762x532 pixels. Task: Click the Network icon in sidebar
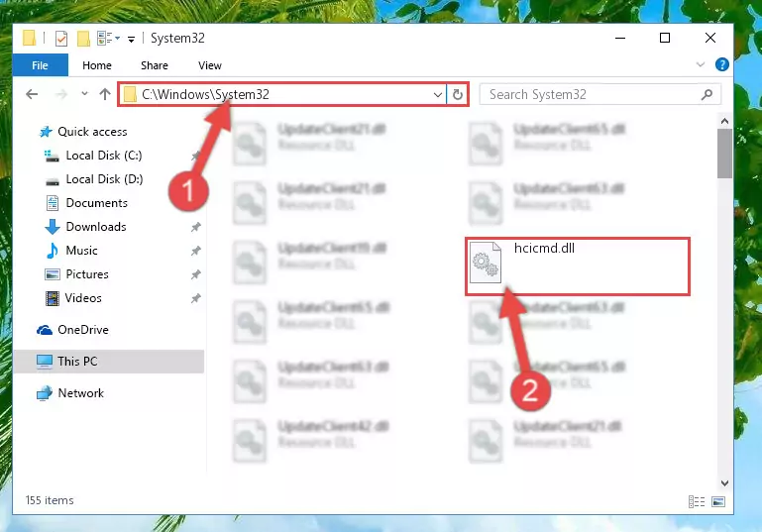tap(45, 393)
